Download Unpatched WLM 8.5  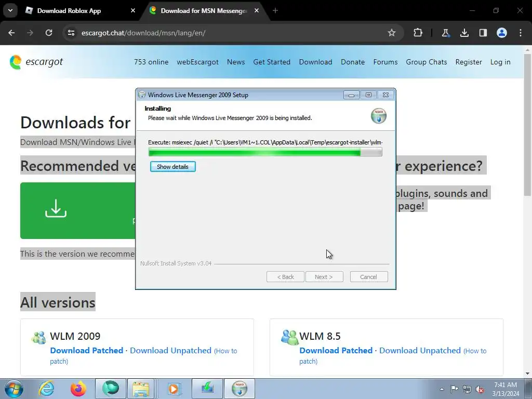coord(420,351)
